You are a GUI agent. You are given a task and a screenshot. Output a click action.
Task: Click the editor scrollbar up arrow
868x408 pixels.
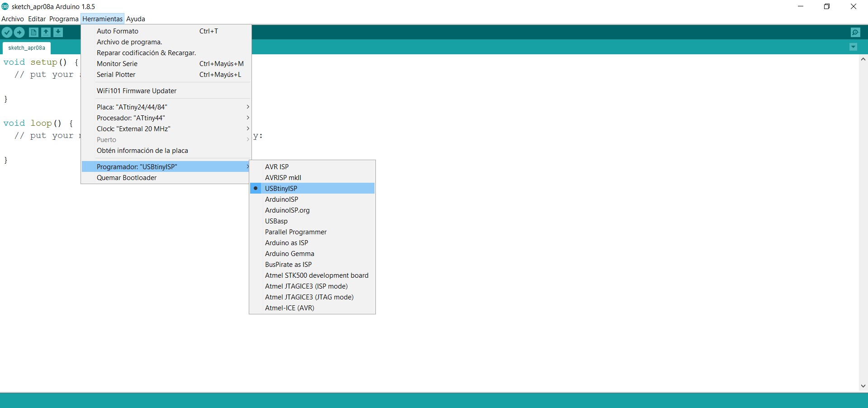[863, 59]
